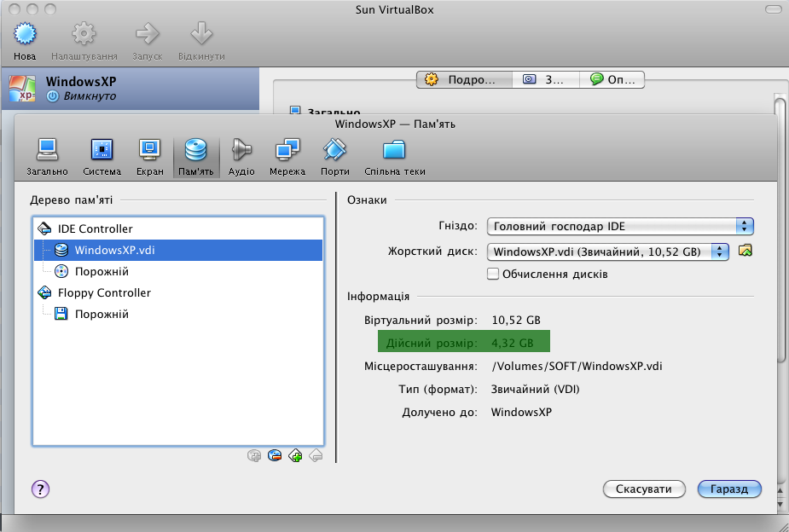The height and width of the screenshot is (532, 789).
Task: Click the Звичайний (VDI) format value
Action: pos(536,389)
